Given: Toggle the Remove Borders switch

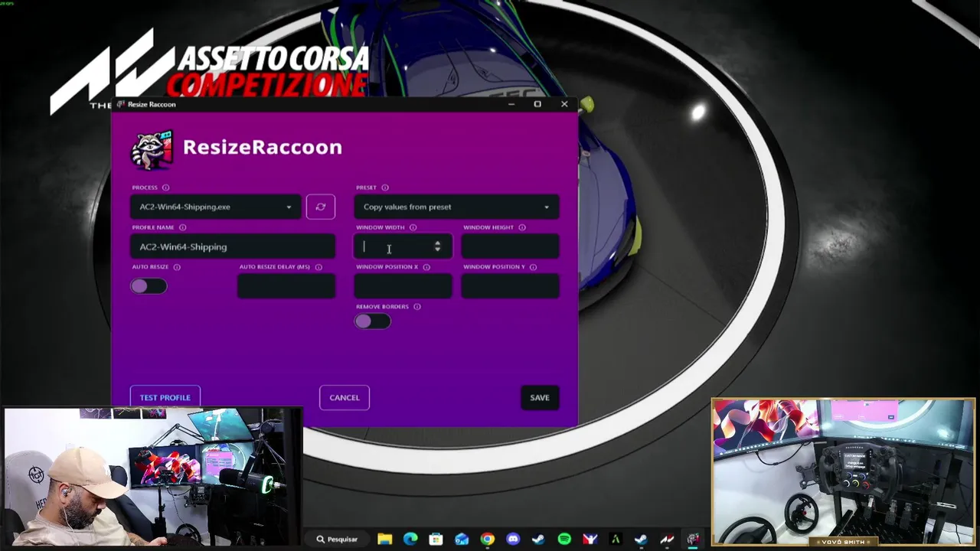Looking at the screenshot, I should click(x=373, y=321).
